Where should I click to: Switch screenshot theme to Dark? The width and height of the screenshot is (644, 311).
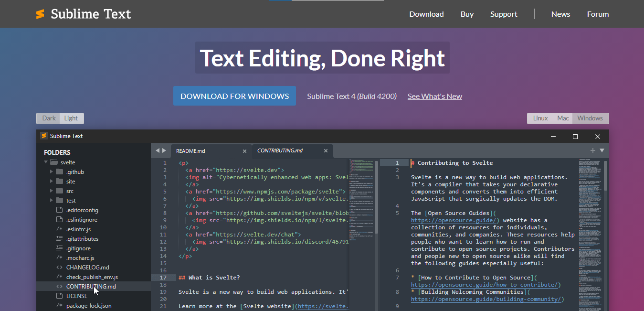pos(49,118)
